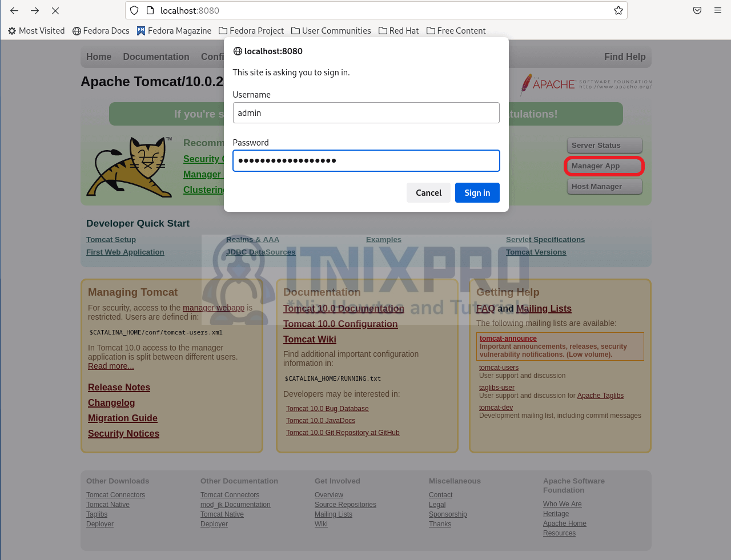Open Release Notes link
Image resolution: width=731 pixels, height=560 pixels.
pyautogui.click(x=119, y=387)
